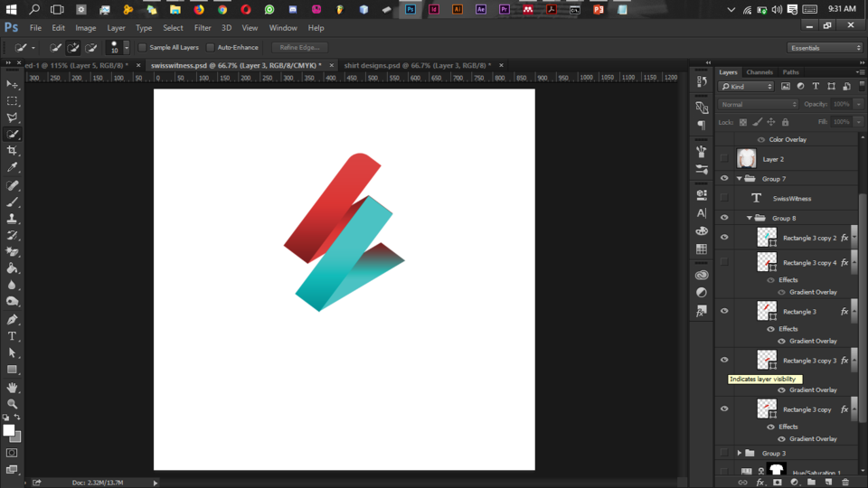868x488 pixels.
Task: Select the Polygonal Lasso tool
Action: pos(12,117)
